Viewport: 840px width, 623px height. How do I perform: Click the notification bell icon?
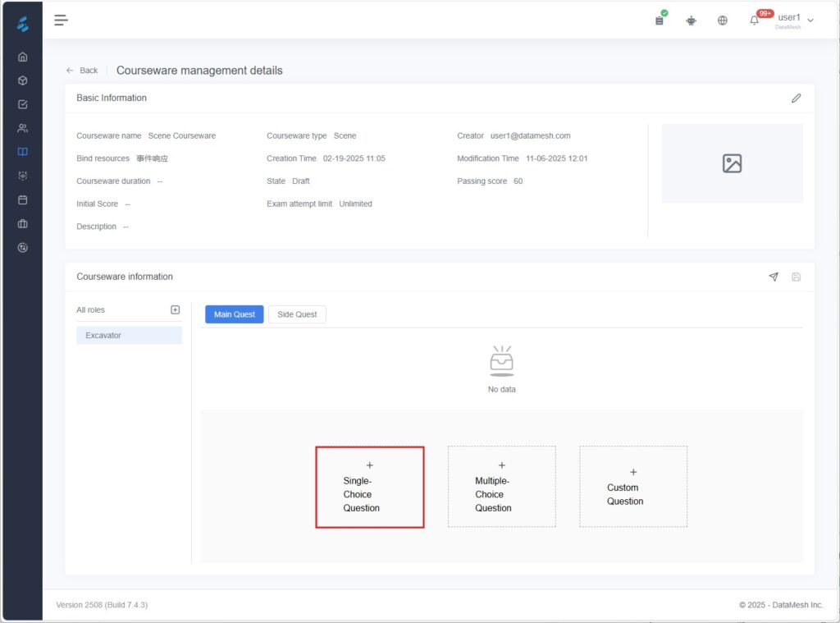click(x=754, y=21)
